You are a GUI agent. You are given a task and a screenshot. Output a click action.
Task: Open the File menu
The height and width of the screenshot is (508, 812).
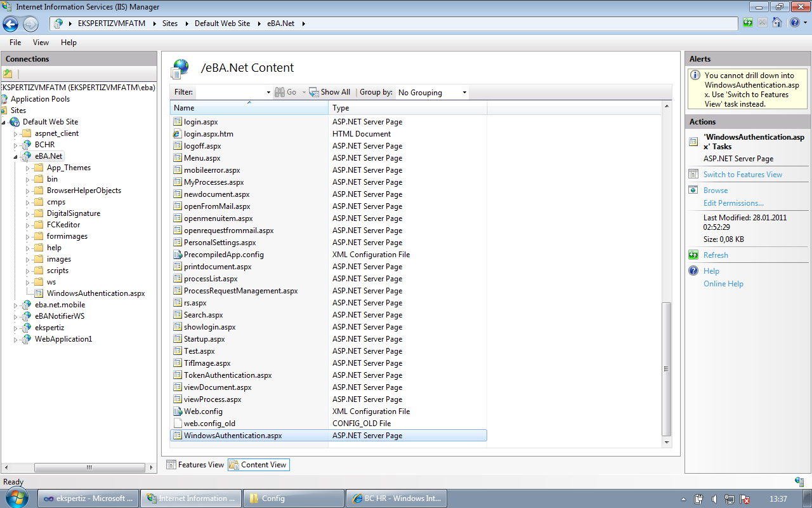pyautogui.click(x=15, y=43)
